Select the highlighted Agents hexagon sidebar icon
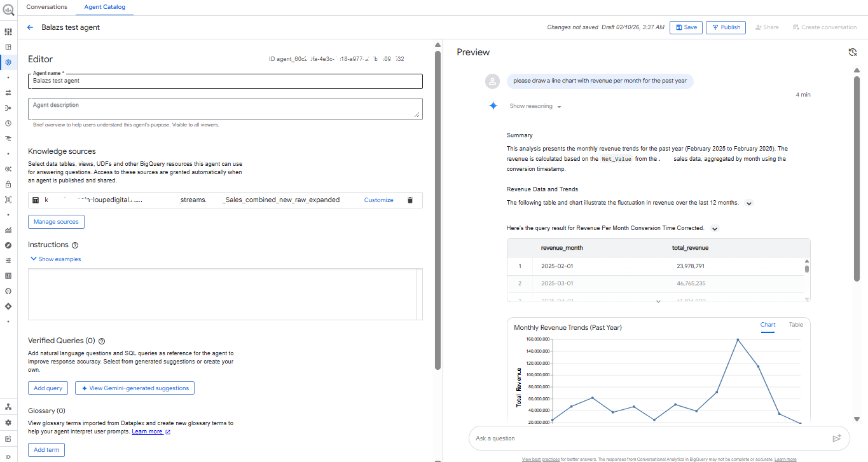 8,62
